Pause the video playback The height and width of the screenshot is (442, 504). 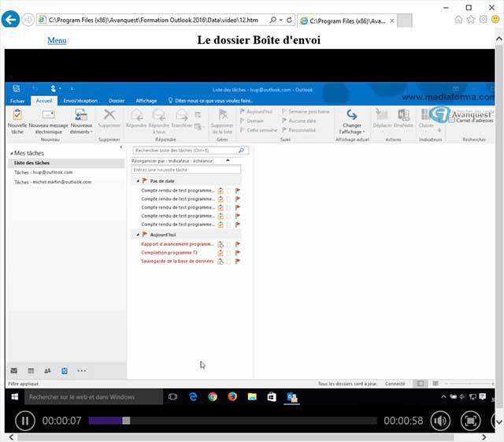pyautogui.click(x=25, y=421)
